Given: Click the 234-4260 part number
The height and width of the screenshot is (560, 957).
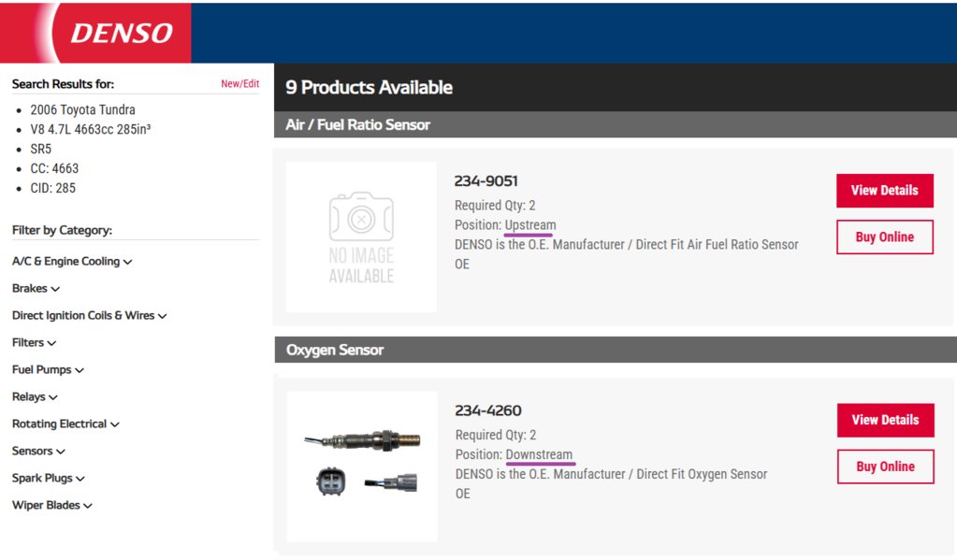Looking at the screenshot, I should [x=488, y=410].
